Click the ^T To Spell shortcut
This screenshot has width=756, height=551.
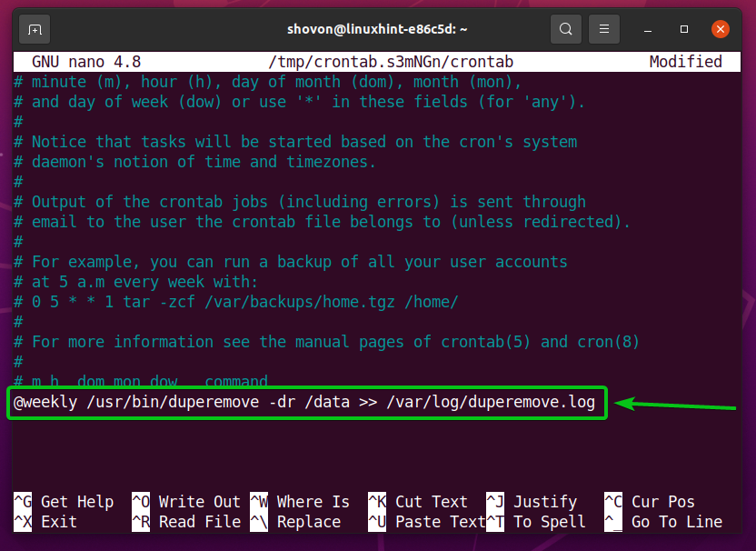(x=536, y=522)
